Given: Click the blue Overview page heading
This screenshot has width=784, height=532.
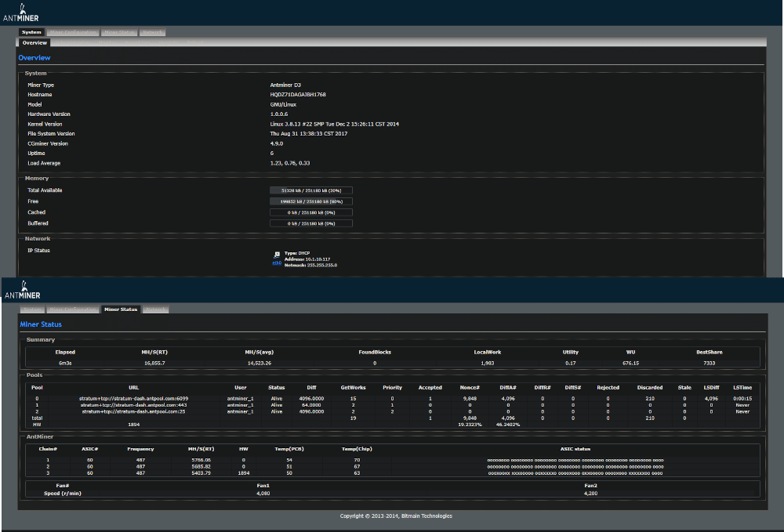Looking at the screenshot, I should click(34, 58).
